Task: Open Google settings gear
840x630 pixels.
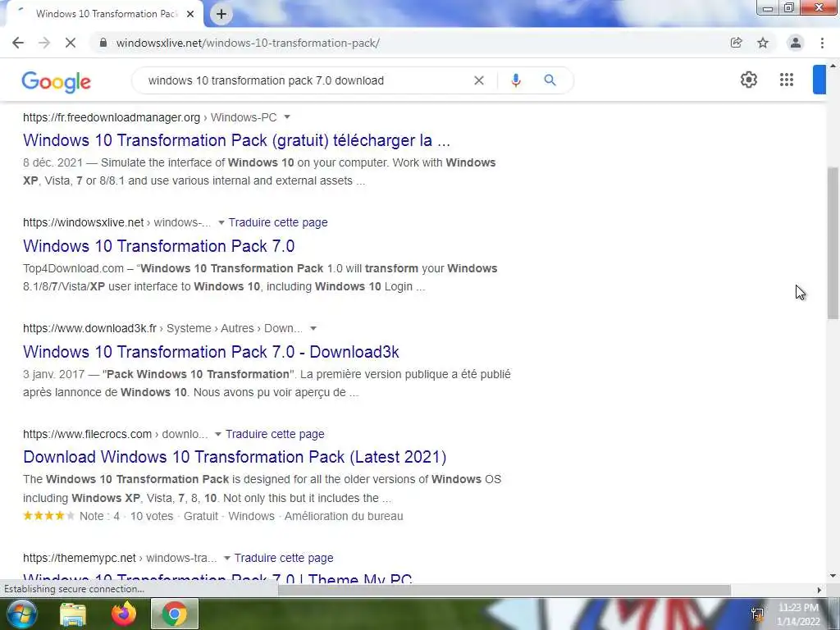Action: [x=749, y=80]
